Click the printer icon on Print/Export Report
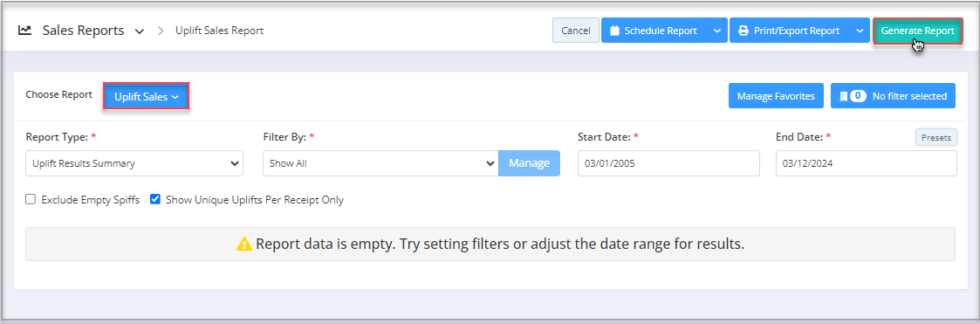The height and width of the screenshot is (324, 980). tap(744, 30)
